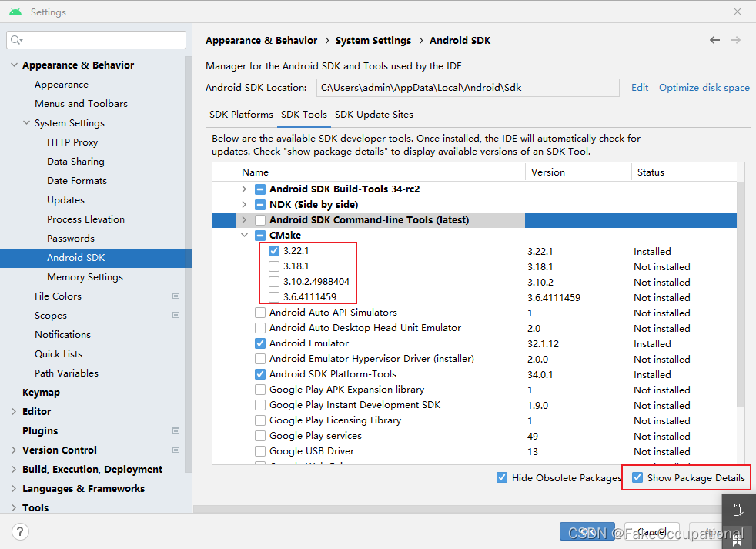756x549 pixels.
Task: Collapse Appearance & Behavior tree node
Action: click(14, 65)
